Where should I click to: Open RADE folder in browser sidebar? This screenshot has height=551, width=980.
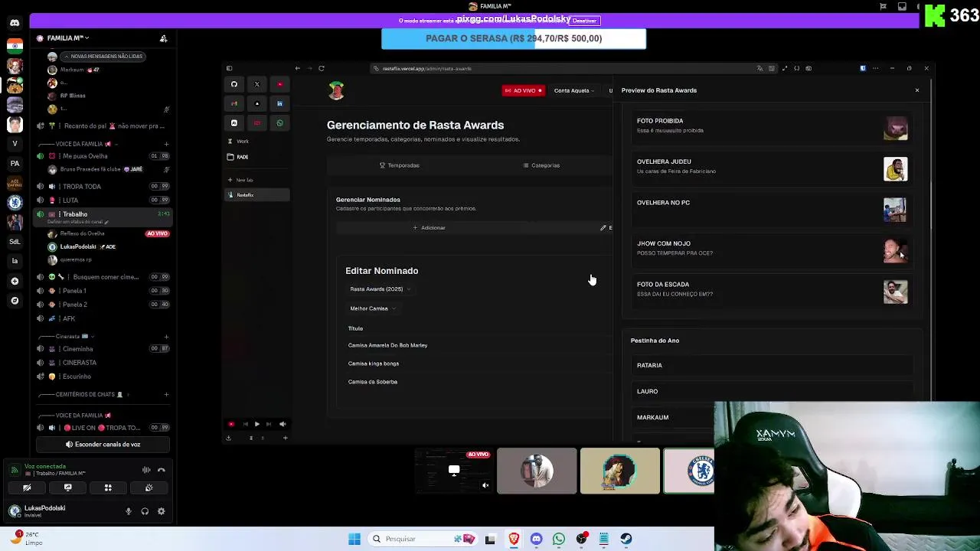click(x=238, y=157)
